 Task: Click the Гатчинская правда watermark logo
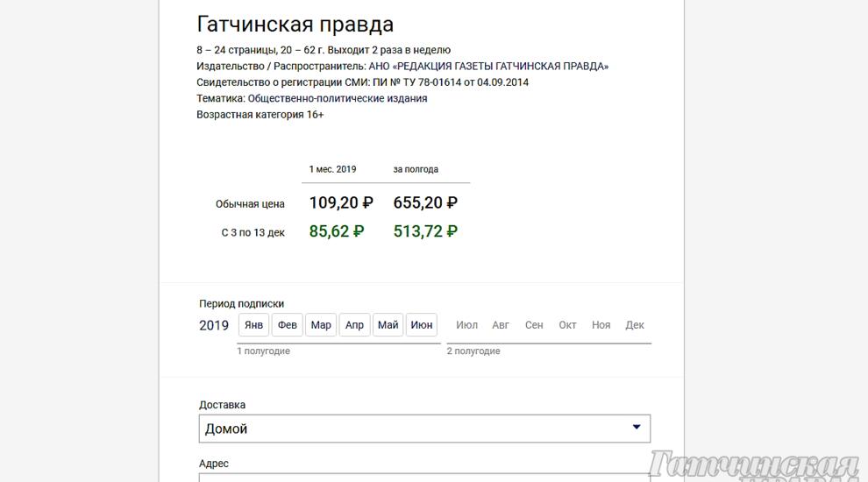click(x=755, y=466)
